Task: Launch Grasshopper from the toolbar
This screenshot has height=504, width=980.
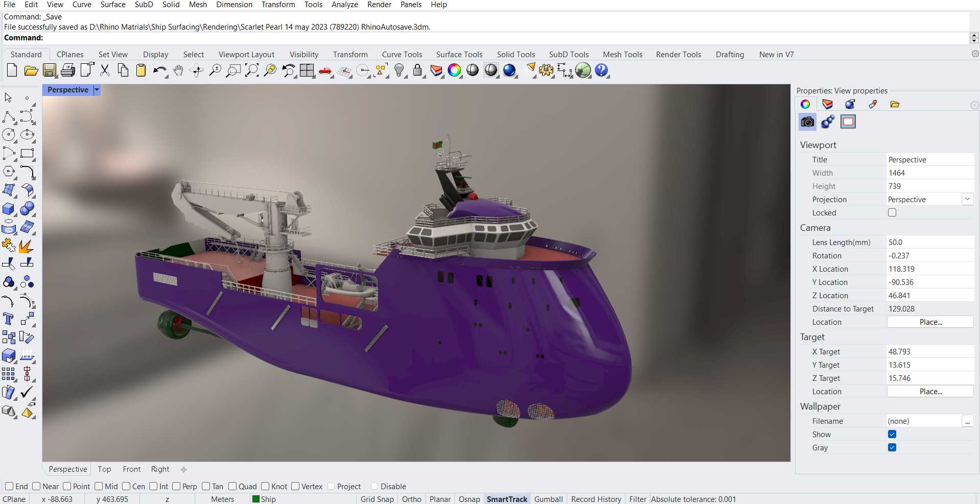Action: [583, 70]
